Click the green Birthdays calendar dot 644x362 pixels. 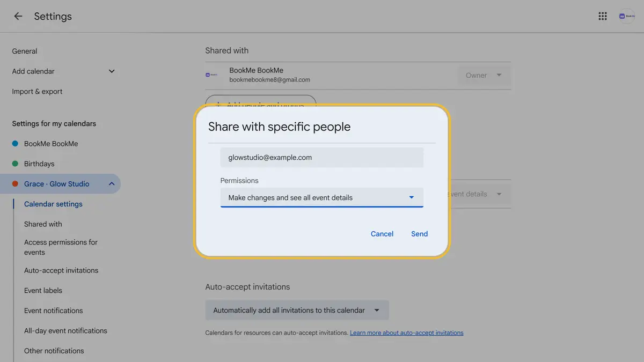(x=15, y=164)
